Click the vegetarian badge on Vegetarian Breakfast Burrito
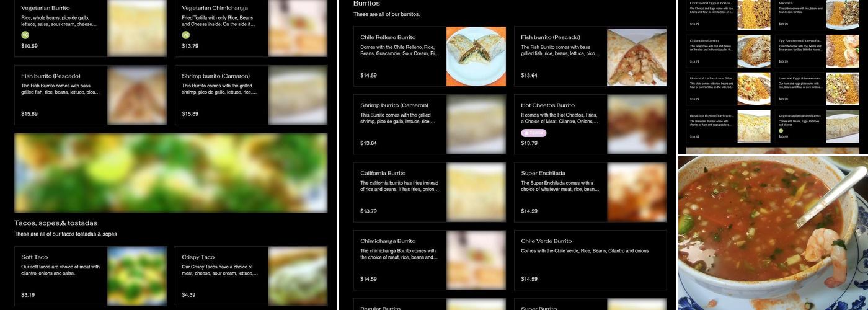 coord(781,131)
